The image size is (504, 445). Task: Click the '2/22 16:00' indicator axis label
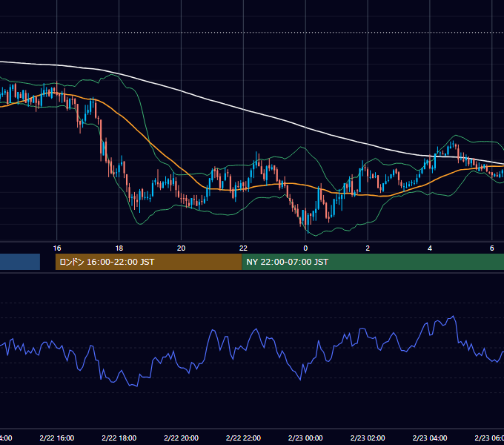click(x=57, y=438)
